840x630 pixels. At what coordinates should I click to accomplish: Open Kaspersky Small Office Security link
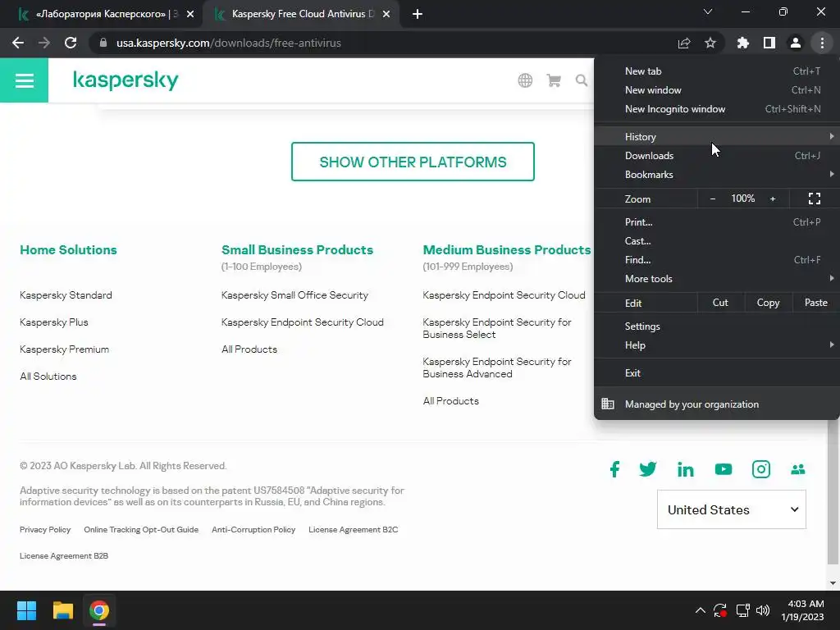coord(294,295)
